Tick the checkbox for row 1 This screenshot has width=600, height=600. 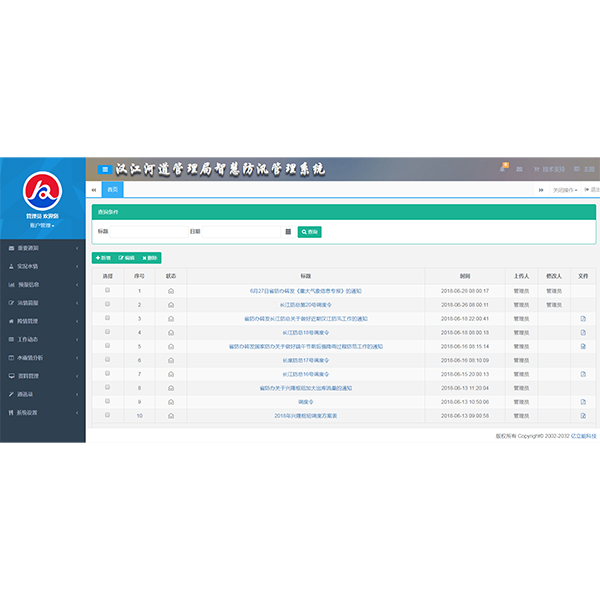tap(108, 290)
